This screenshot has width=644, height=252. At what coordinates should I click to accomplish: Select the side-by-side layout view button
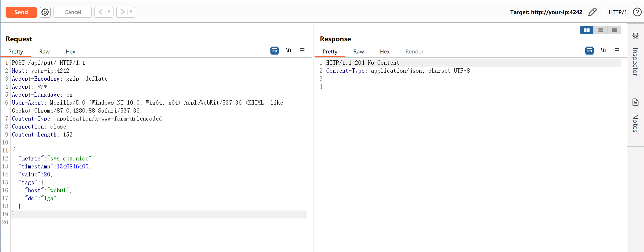coord(587,30)
